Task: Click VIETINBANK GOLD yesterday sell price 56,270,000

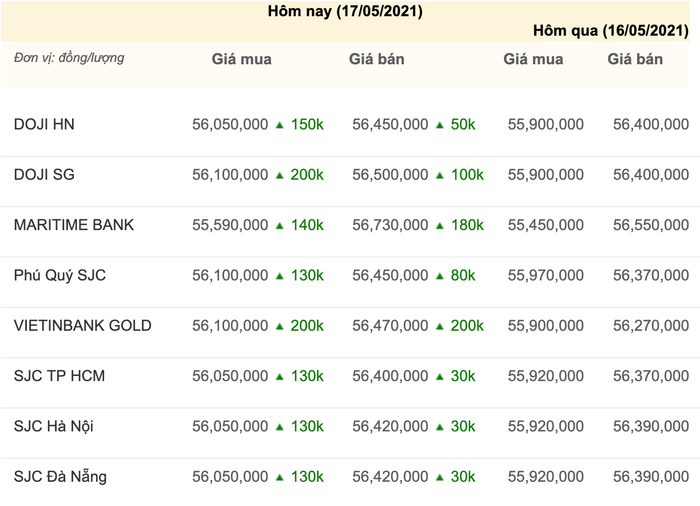Action: tap(651, 326)
